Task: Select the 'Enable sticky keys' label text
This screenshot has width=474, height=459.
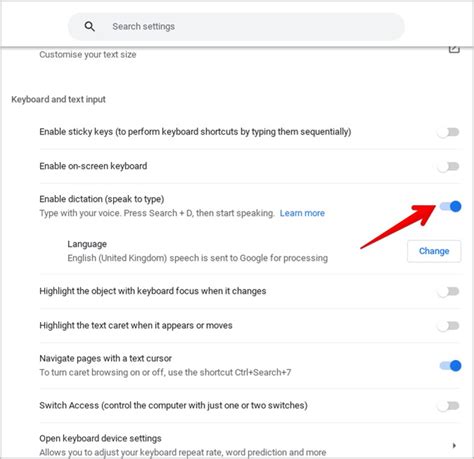Action: [195, 132]
